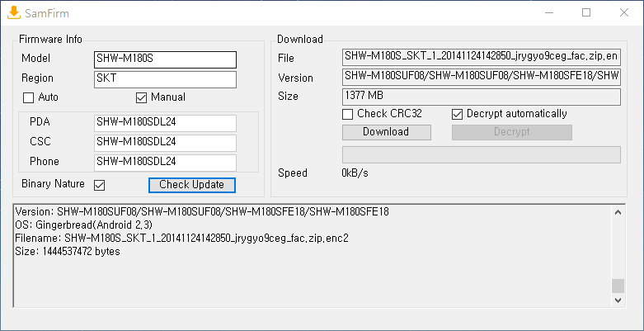Disable Decrypt automatically checkbox
The image size is (644, 331).
458,114
